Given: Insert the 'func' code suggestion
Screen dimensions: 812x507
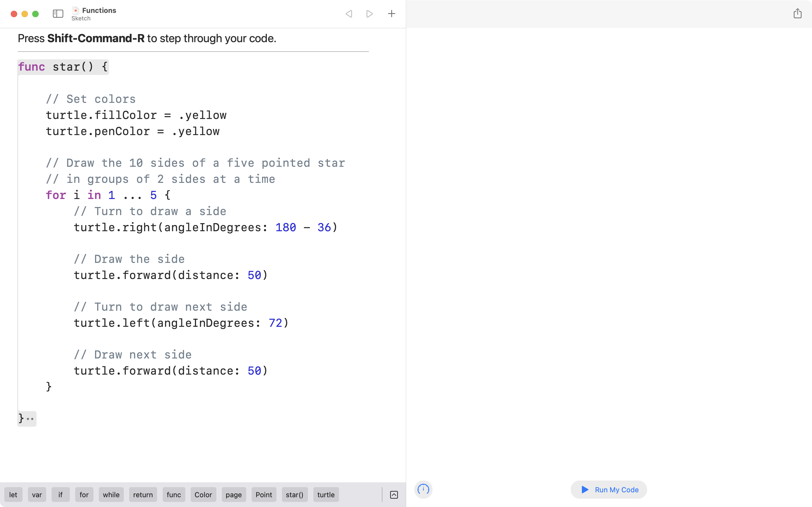Looking at the screenshot, I should (174, 495).
